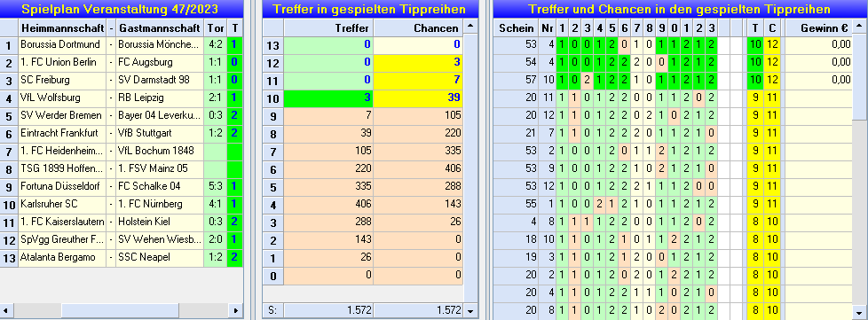The height and width of the screenshot is (320, 868).
Task: Click the Karlsruher SC cell
Action: point(62,204)
